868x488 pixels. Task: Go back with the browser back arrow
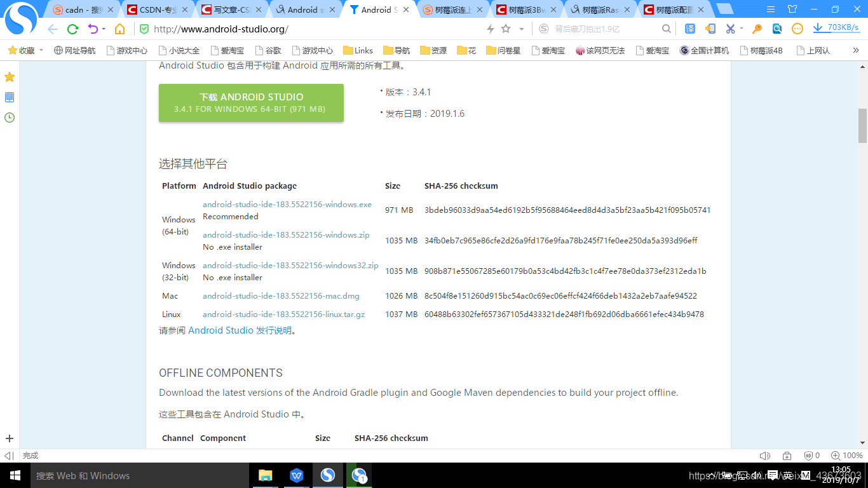coord(52,29)
